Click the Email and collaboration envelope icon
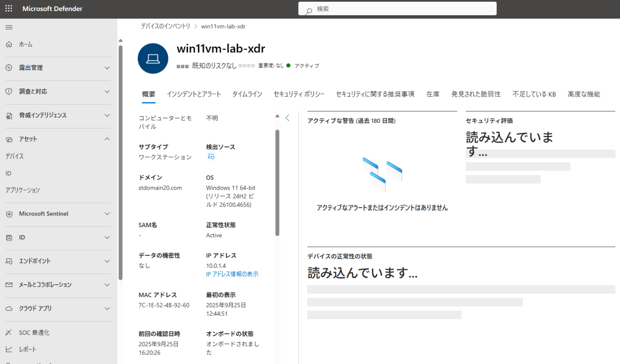 [x=9, y=285]
